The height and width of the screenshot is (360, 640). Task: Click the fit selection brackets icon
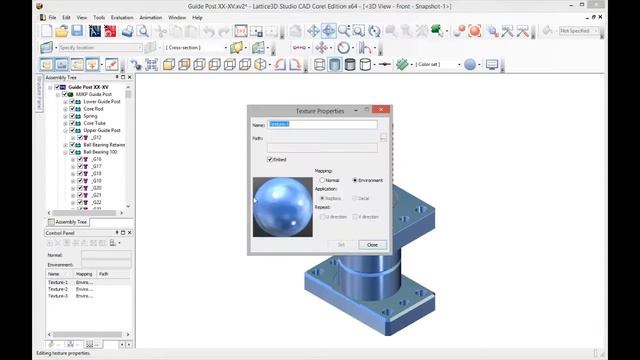point(151,64)
